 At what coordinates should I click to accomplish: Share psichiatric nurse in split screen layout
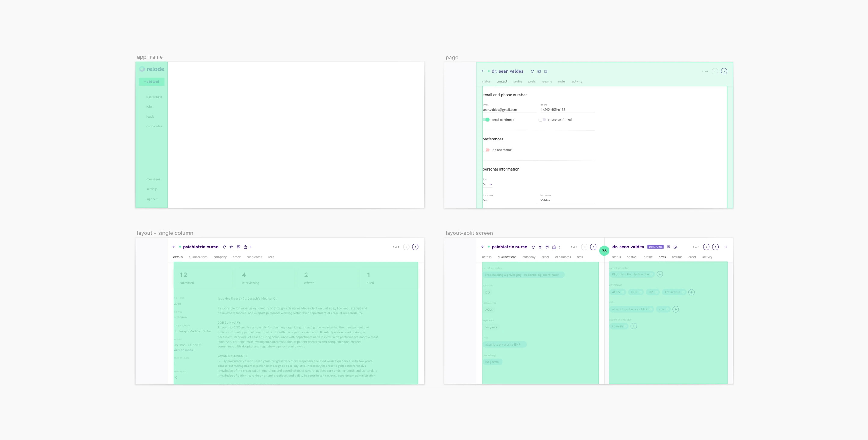point(554,247)
